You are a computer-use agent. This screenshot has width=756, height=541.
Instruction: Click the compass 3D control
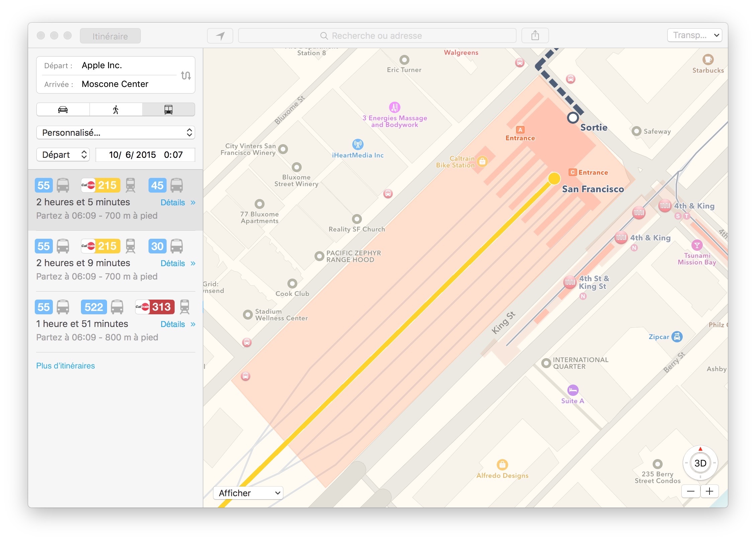[x=700, y=463]
